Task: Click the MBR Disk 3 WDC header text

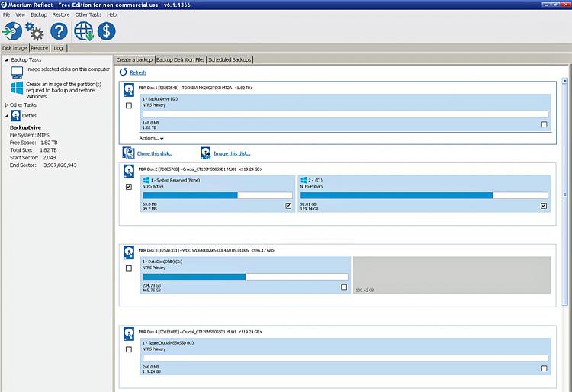Action: (207, 250)
